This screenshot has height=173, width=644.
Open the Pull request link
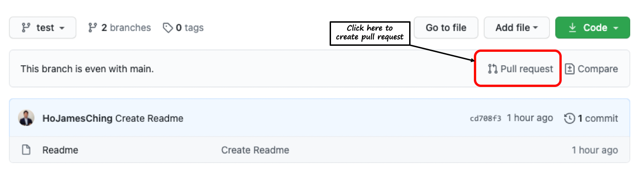pyautogui.click(x=521, y=69)
